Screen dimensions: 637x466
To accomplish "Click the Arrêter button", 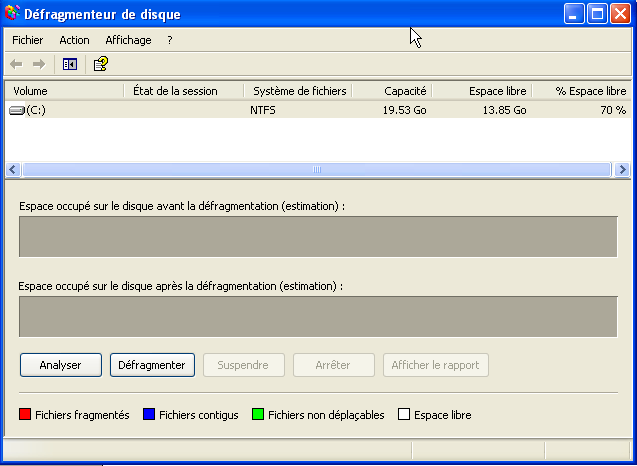I will coord(333,365).
